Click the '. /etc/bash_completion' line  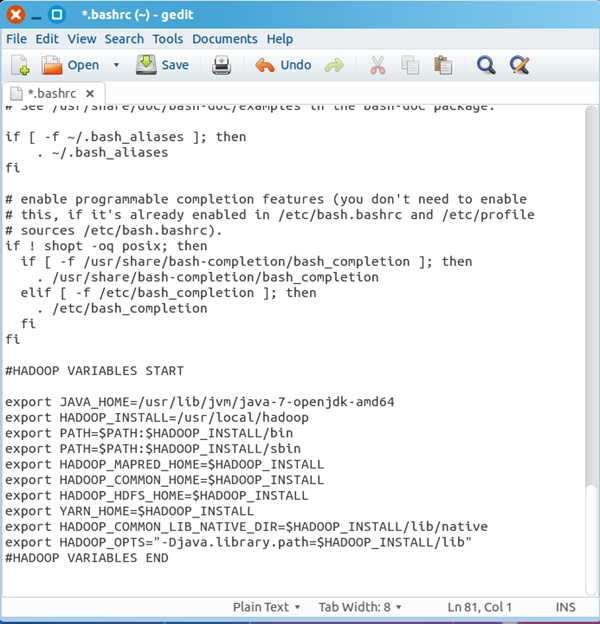[x=122, y=308]
